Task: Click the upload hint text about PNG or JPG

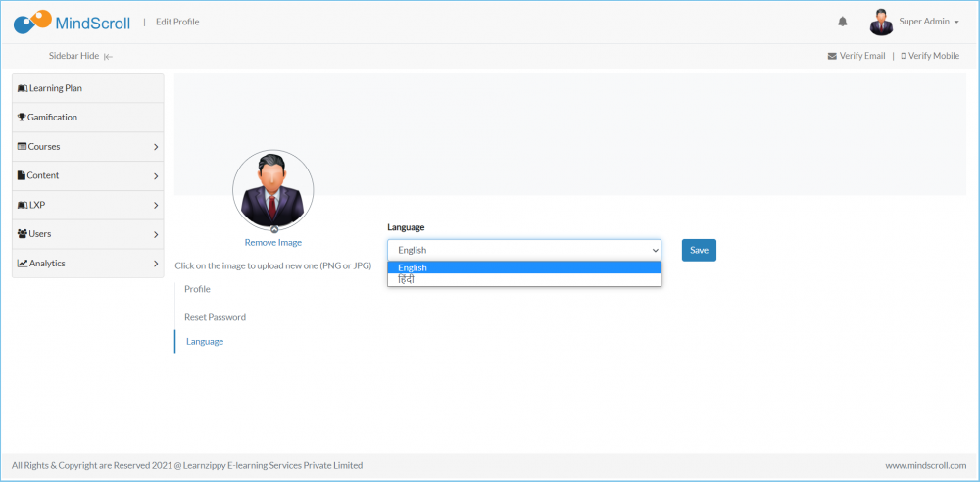Action: (273, 265)
